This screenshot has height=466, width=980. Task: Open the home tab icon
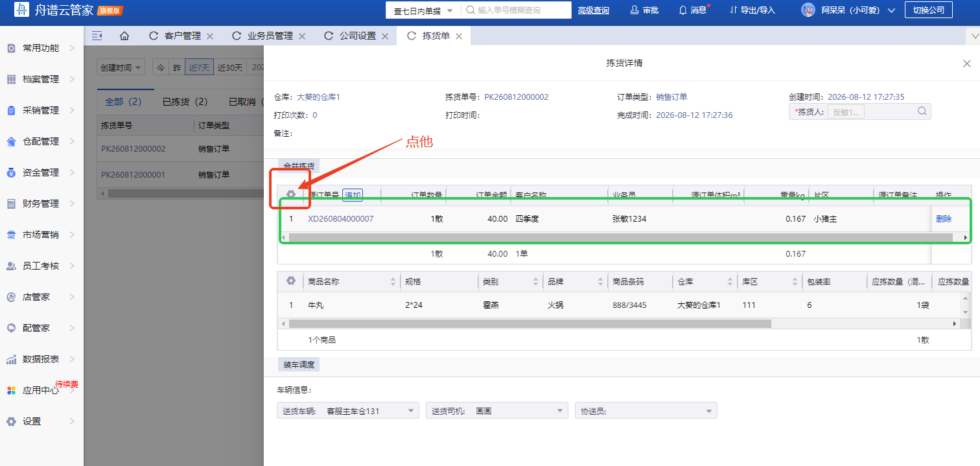coord(124,36)
